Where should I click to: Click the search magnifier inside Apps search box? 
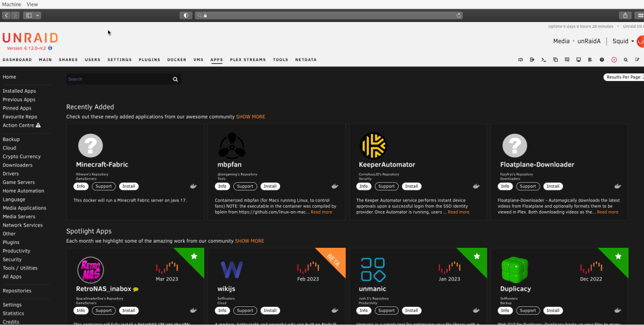point(175,79)
